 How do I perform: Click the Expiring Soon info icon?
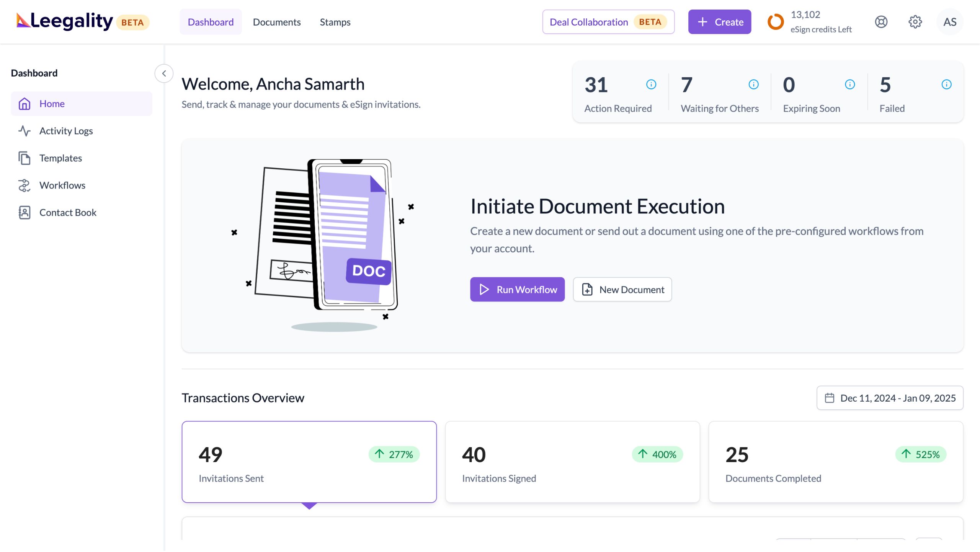[x=849, y=84]
